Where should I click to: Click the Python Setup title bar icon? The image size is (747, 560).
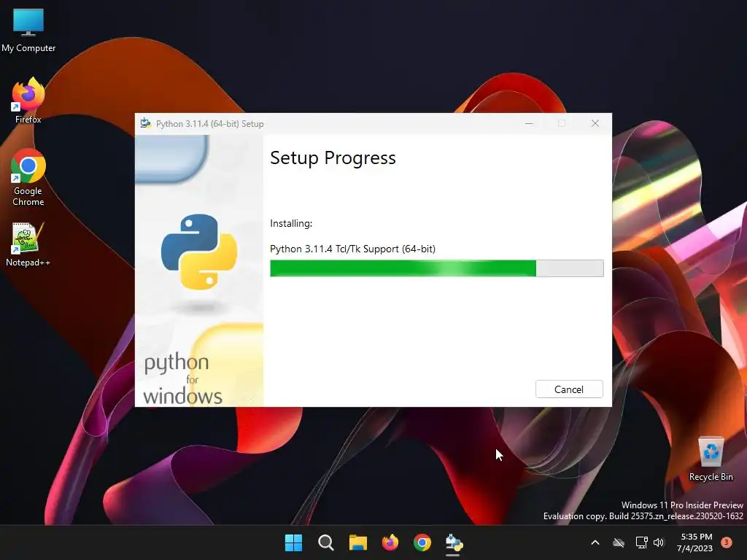coord(146,123)
